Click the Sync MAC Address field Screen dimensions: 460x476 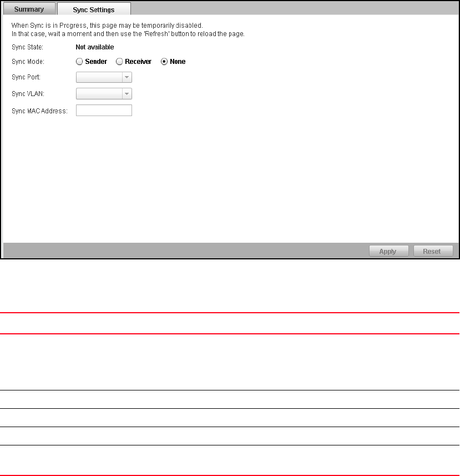tap(104, 110)
